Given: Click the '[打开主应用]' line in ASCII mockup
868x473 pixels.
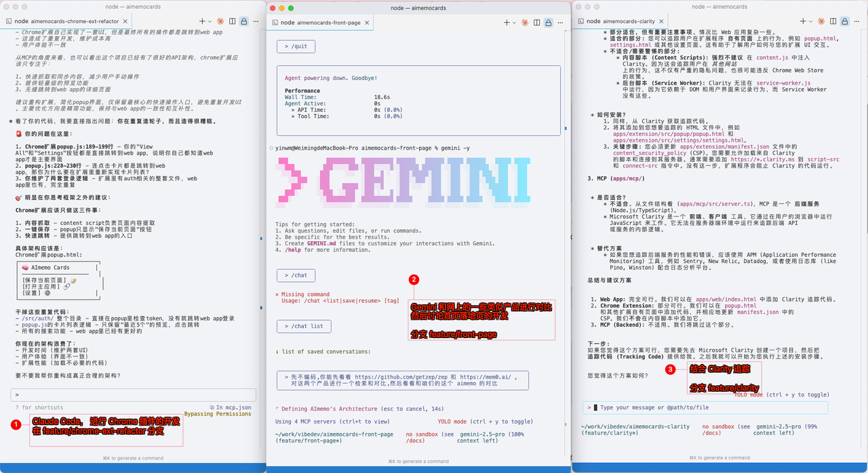Looking at the screenshot, I should pos(42,286).
